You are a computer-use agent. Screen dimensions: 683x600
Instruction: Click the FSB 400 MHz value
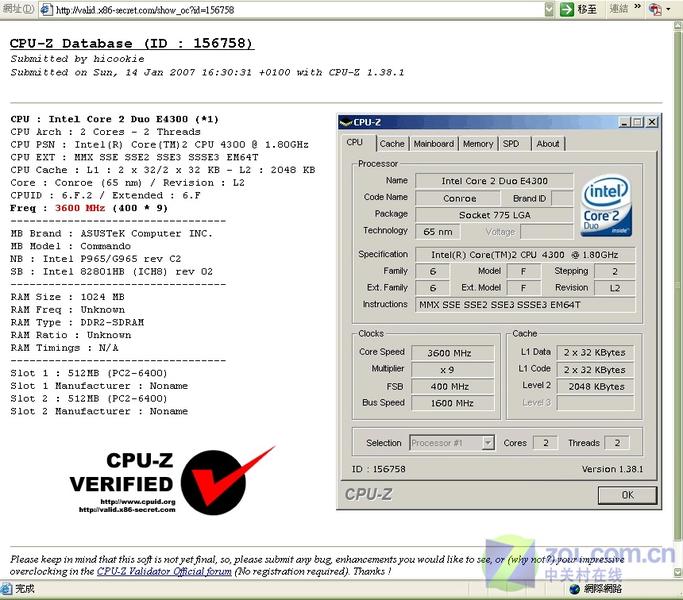pyautogui.click(x=452, y=386)
